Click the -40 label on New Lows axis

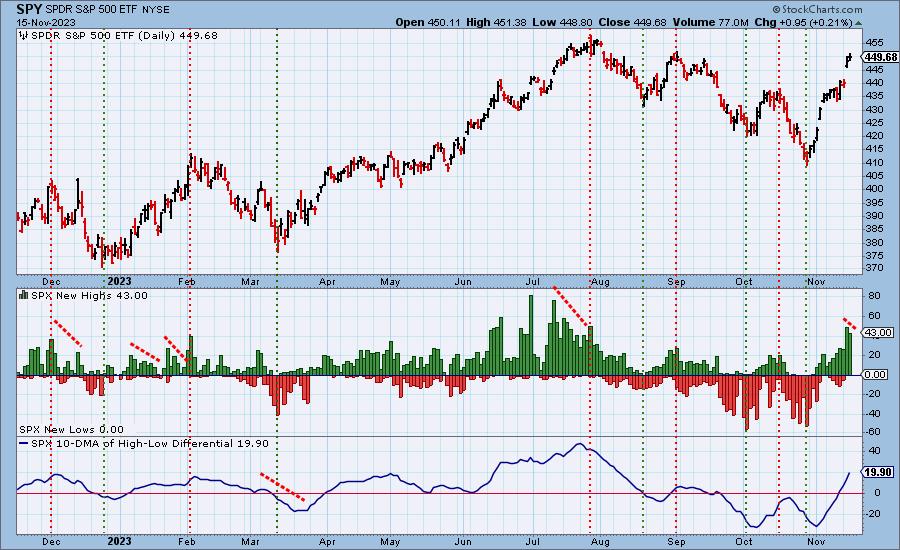[x=873, y=413]
